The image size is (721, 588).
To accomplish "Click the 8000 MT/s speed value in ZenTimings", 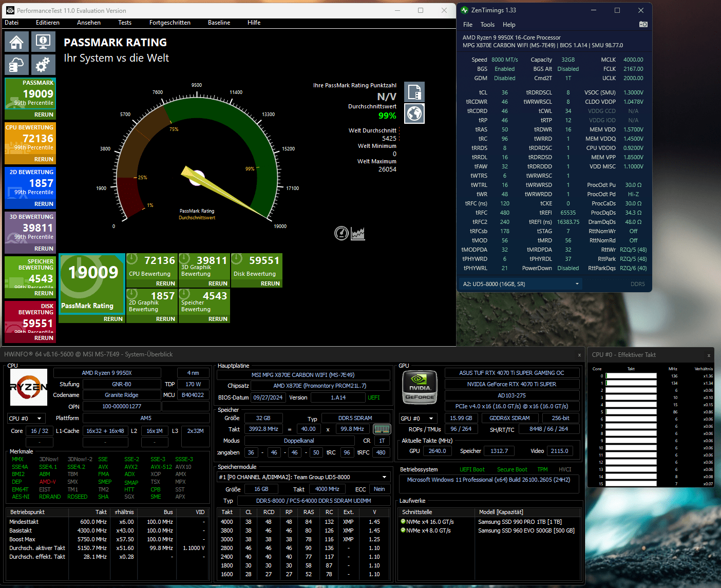I will [505, 60].
